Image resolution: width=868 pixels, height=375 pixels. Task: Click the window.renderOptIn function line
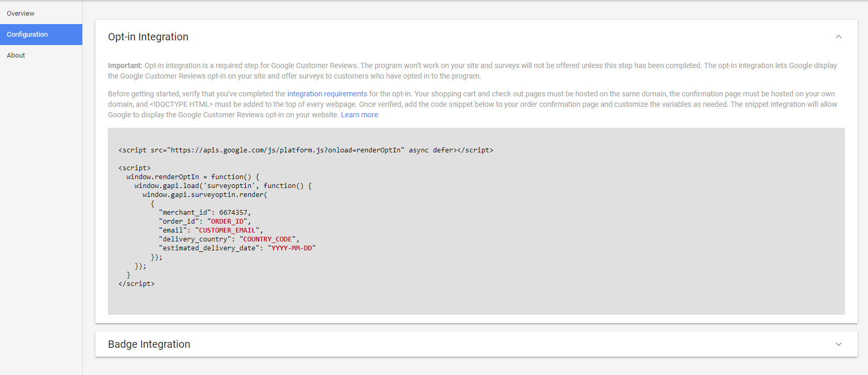[193, 177]
